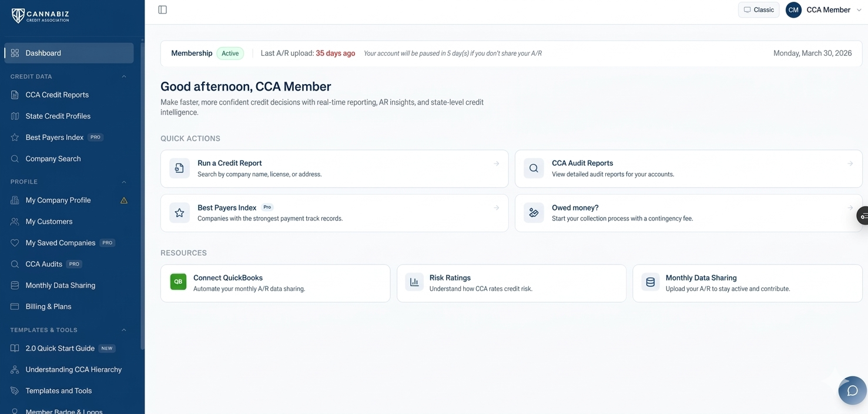This screenshot has width=868, height=414.
Task: Toggle the sidebar collapse icon
Action: click(x=163, y=10)
